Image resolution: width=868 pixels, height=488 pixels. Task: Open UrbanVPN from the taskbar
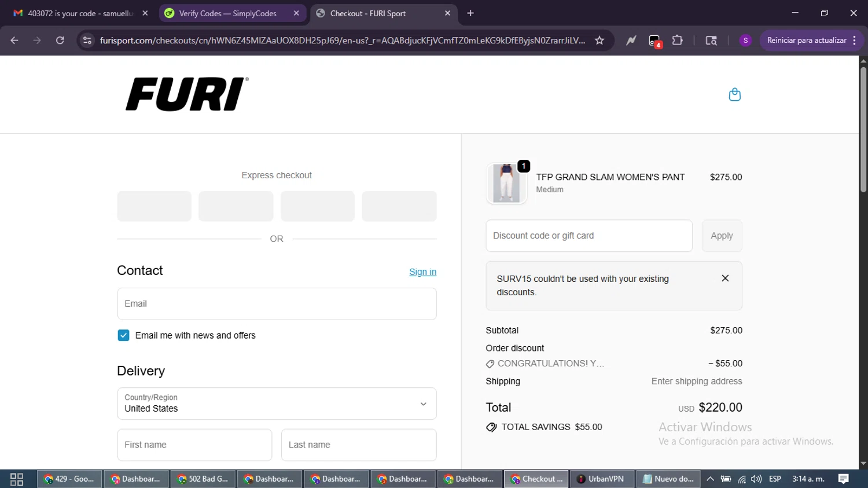pyautogui.click(x=602, y=479)
